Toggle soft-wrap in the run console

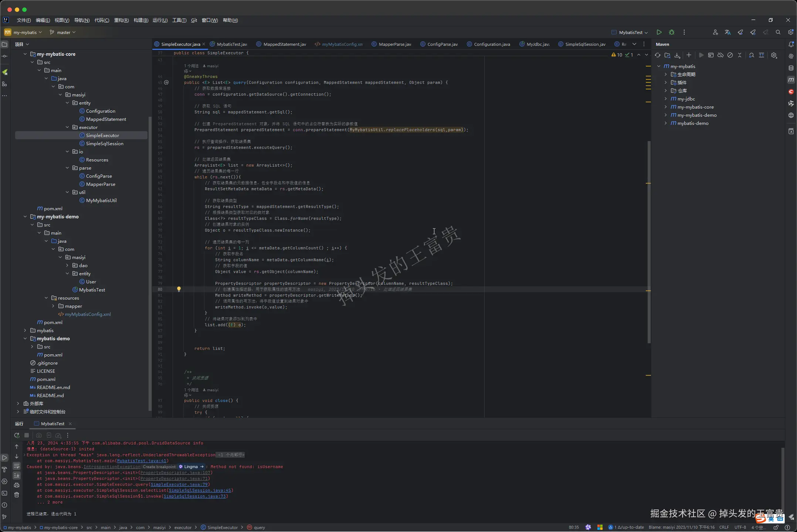click(17, 466)
